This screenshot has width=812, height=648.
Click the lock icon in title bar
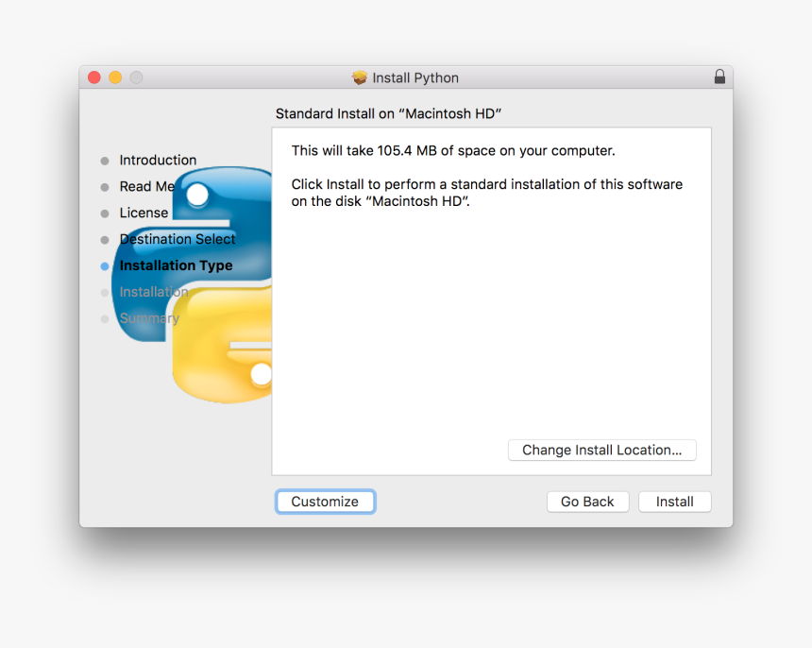719,77
